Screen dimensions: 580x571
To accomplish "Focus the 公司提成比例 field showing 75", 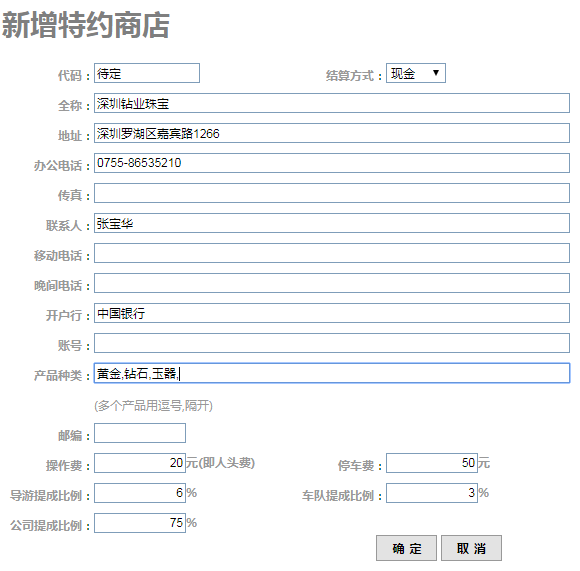I will coord(140,523).
